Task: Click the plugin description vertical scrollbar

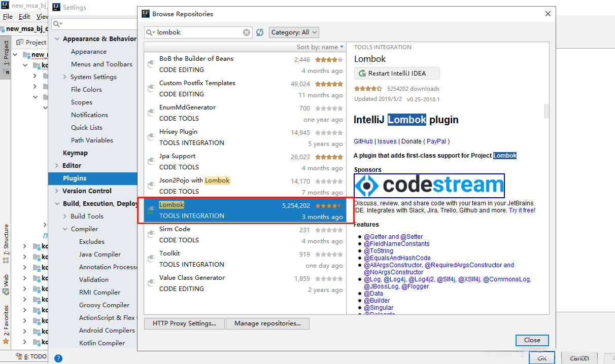Action: [546, 111]
